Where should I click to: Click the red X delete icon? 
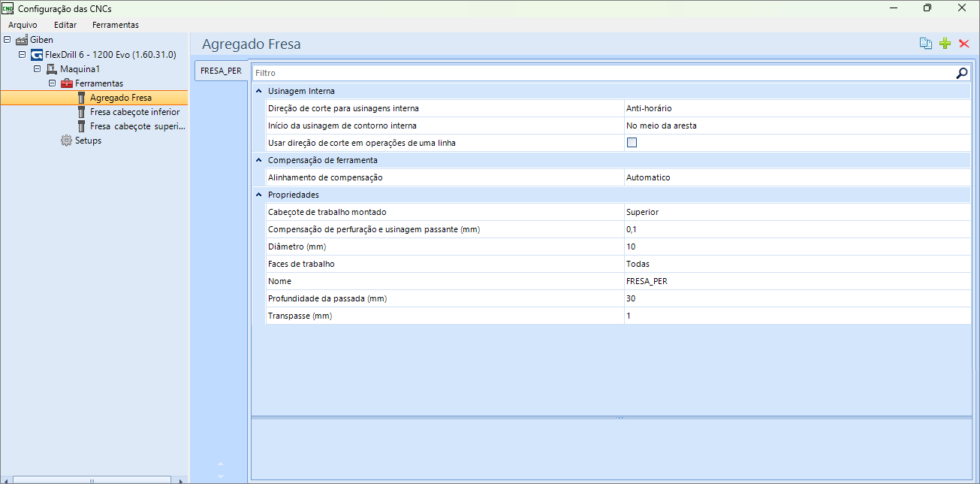pos(964,44)
